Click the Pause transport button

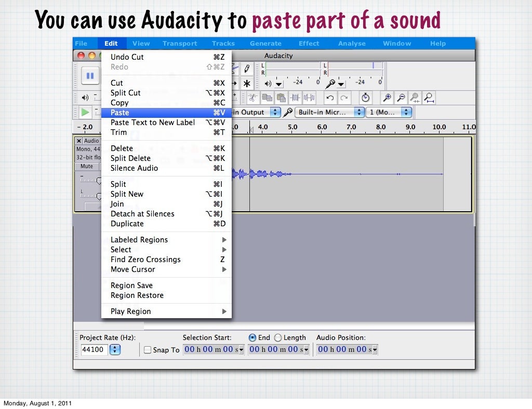click(x=90, y=75)
